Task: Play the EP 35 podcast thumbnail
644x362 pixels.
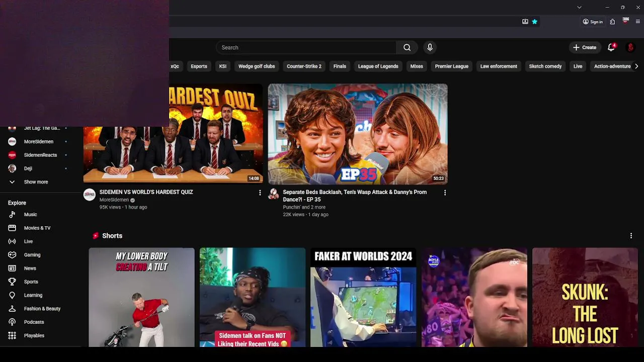Action: [358, 134]
